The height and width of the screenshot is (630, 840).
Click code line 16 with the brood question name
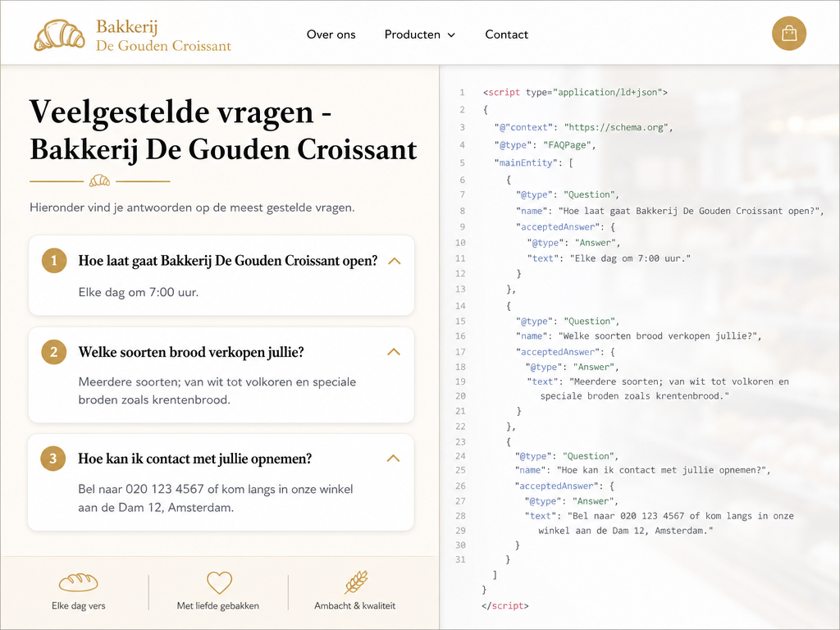pyautogui.click(x=638, y=336)
